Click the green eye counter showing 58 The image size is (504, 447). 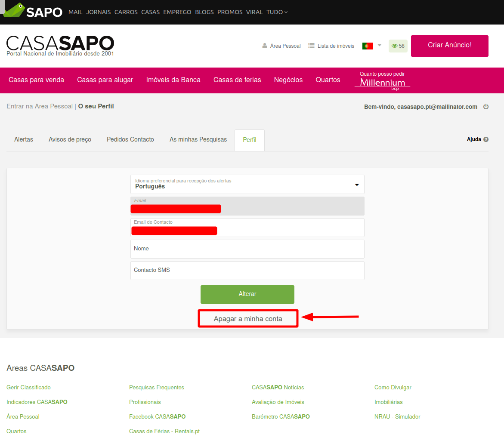click(x=398, y=46)
